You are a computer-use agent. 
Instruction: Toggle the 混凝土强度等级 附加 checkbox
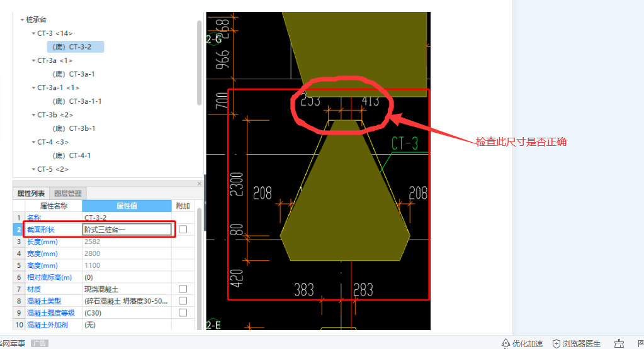183,313
